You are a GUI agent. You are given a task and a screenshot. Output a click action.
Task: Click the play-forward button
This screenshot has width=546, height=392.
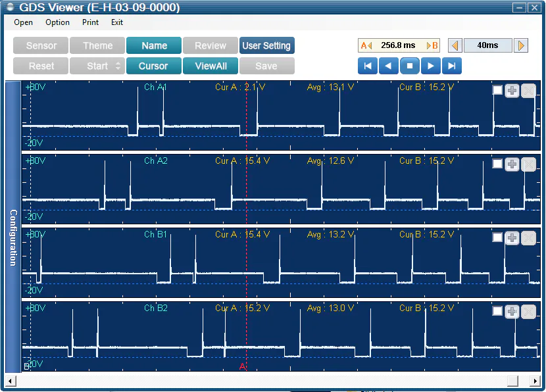[x=431, y=66]
